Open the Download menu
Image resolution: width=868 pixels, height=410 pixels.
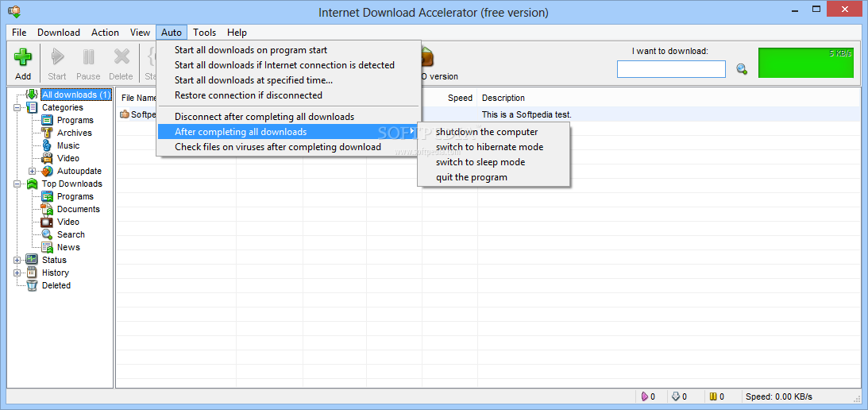(x=59, y=33)
